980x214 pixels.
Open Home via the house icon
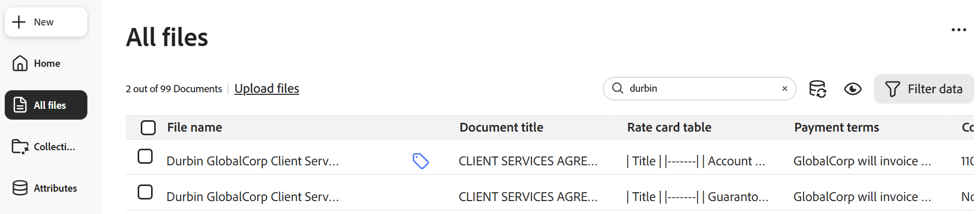click(x=20, y=63)
